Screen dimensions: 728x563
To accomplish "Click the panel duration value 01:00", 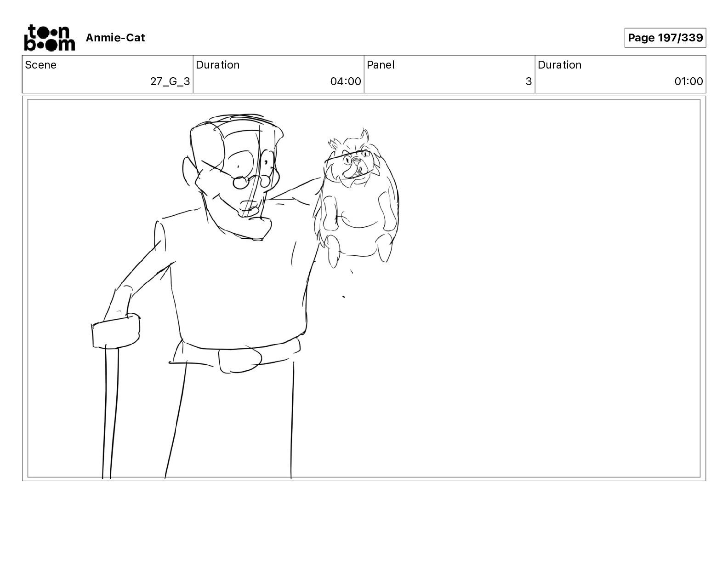I will pos(688,81).
